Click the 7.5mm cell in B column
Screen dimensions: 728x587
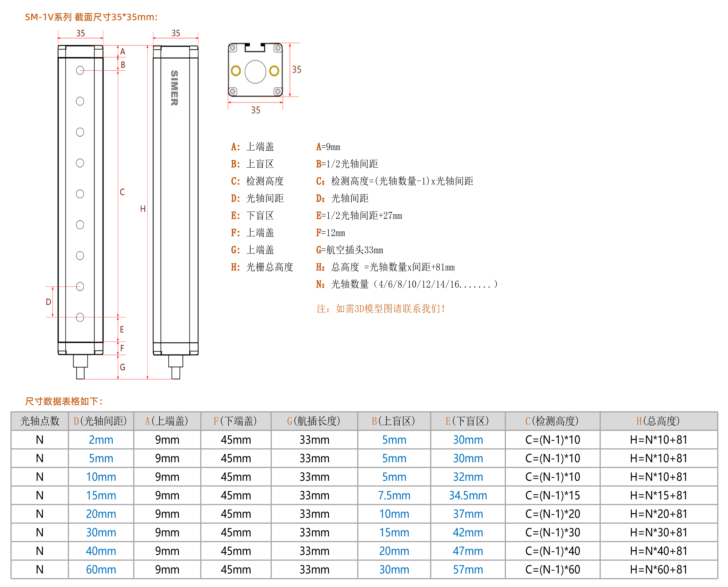395,496
